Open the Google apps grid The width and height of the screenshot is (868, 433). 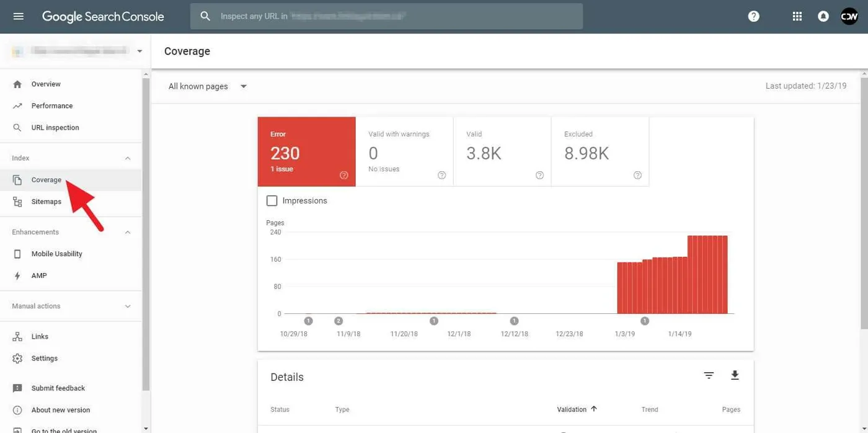click(797, 16)
